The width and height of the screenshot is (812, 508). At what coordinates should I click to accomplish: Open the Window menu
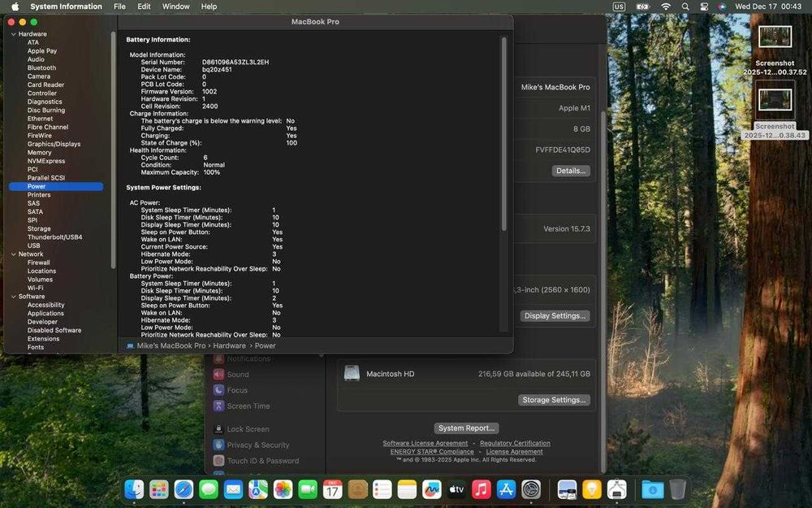click(175, 7)
